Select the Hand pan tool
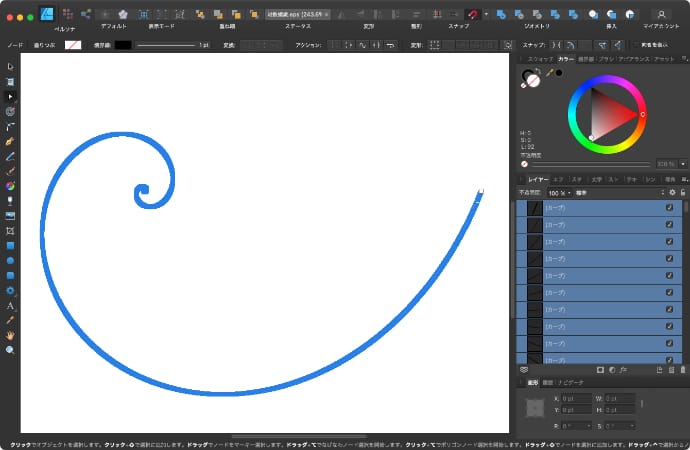690x450 pixels. (10, 335)
